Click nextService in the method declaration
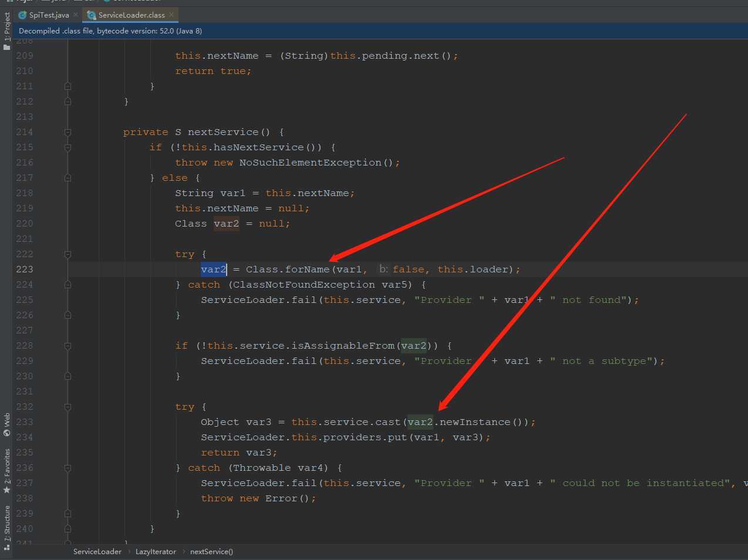 coord(223,132)
